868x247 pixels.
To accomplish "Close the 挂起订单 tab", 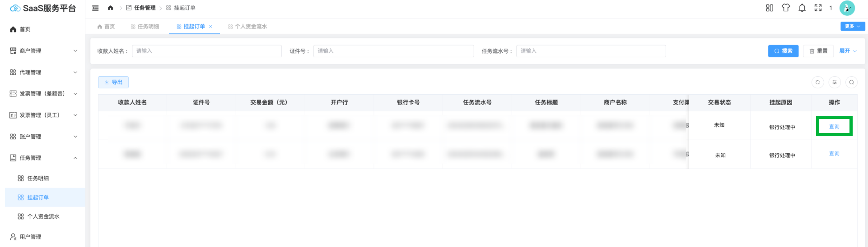I will pos(210,27).
